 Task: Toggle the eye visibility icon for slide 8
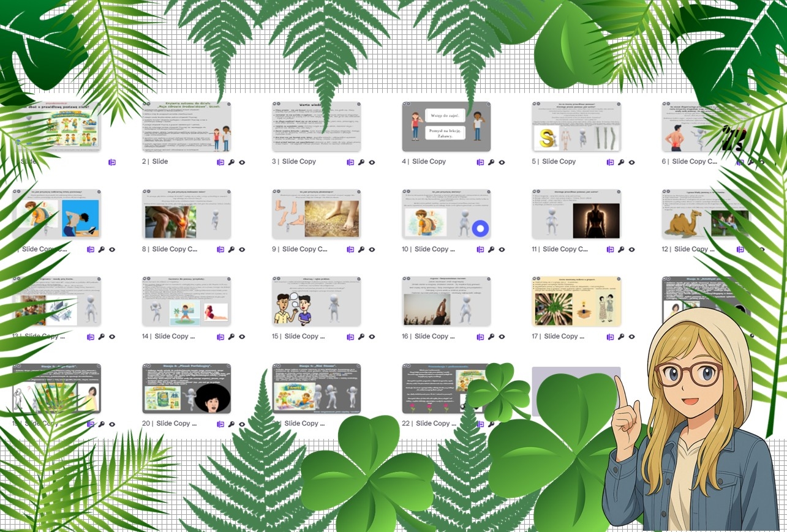coord(242,249)
